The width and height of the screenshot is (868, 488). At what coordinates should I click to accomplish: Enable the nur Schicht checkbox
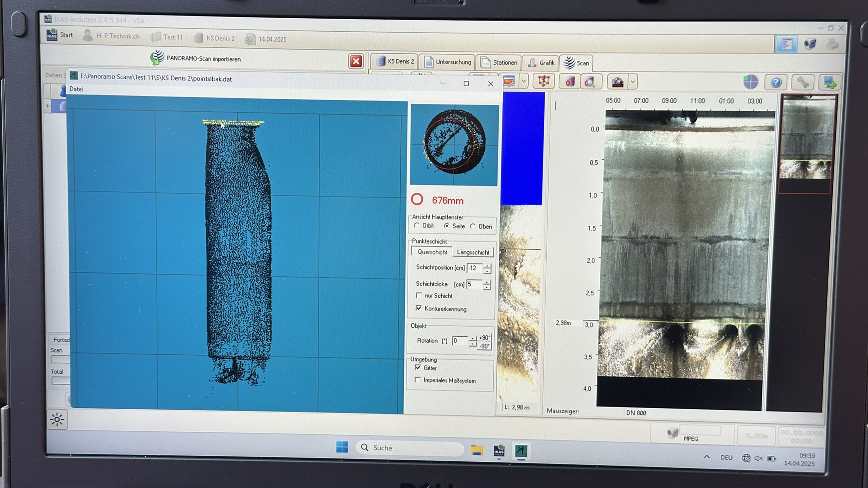tap(419, 295)
